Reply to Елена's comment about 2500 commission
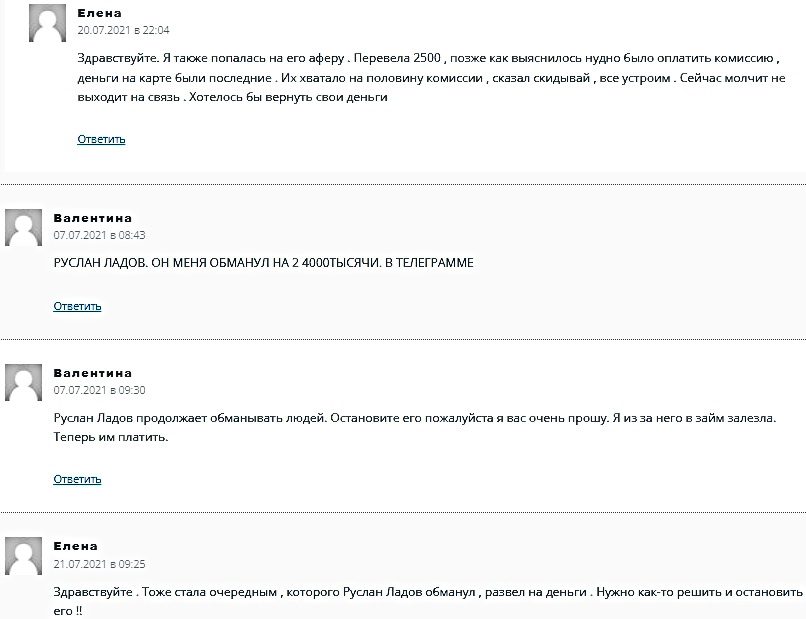The height and width of the screenshot is (619, 806). 101,139
